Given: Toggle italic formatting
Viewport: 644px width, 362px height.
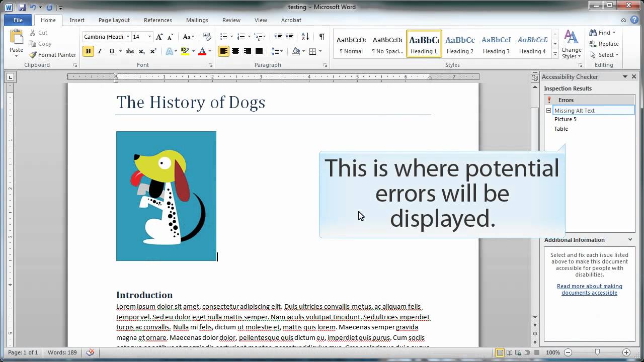Looking at the screenshot, I should (100, 51).
